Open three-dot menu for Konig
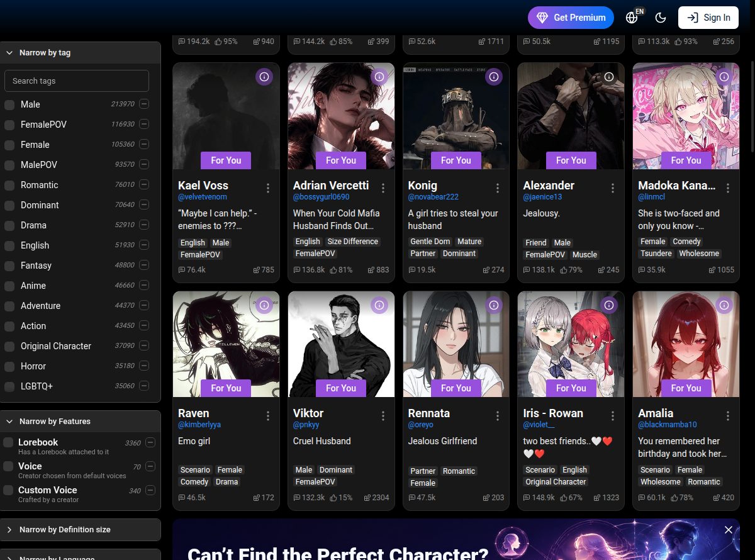This screenshot has width=755, height=560. (498, 188)
